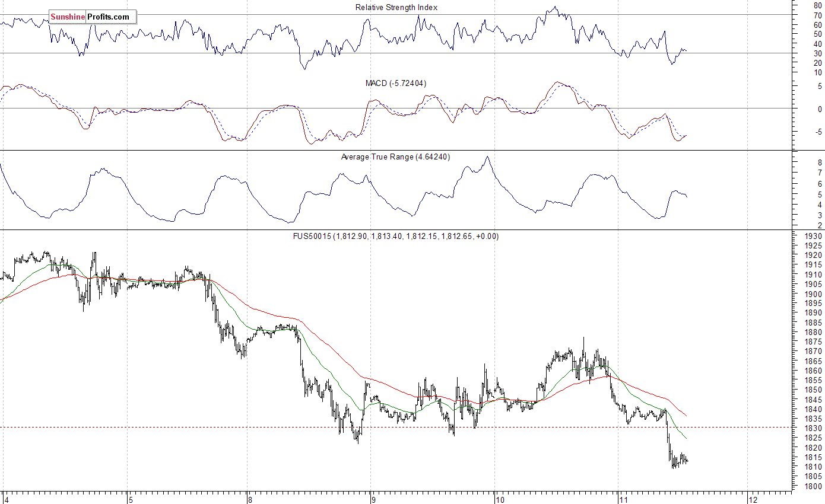Click the ATR axis value 2
Viewport: 825px width, 504px height.
820,226
